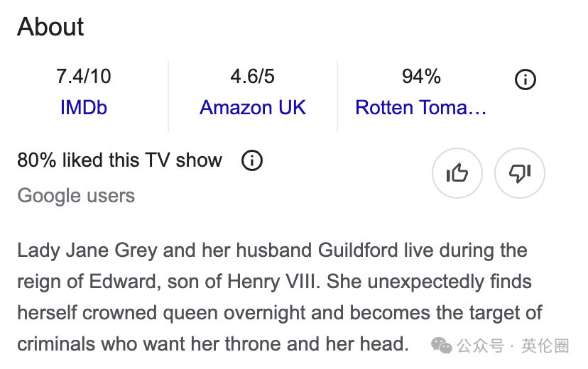
Task: Click info icon next to 80% liked
Action: coord(252,160)
